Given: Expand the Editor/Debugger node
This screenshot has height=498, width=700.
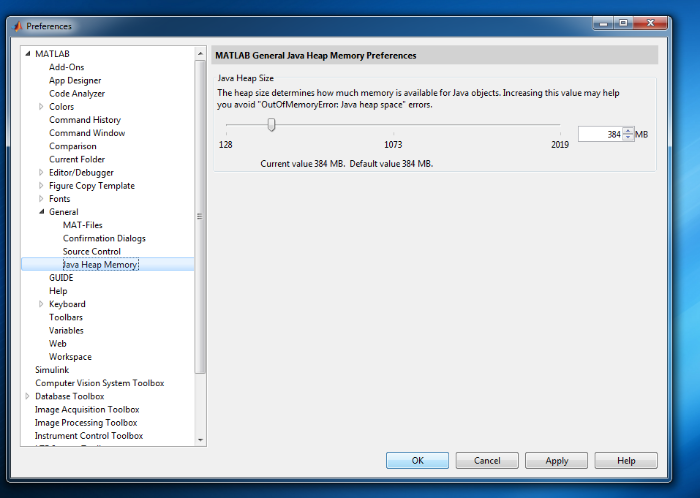Looking at the screenshot, I should point(41,172).
